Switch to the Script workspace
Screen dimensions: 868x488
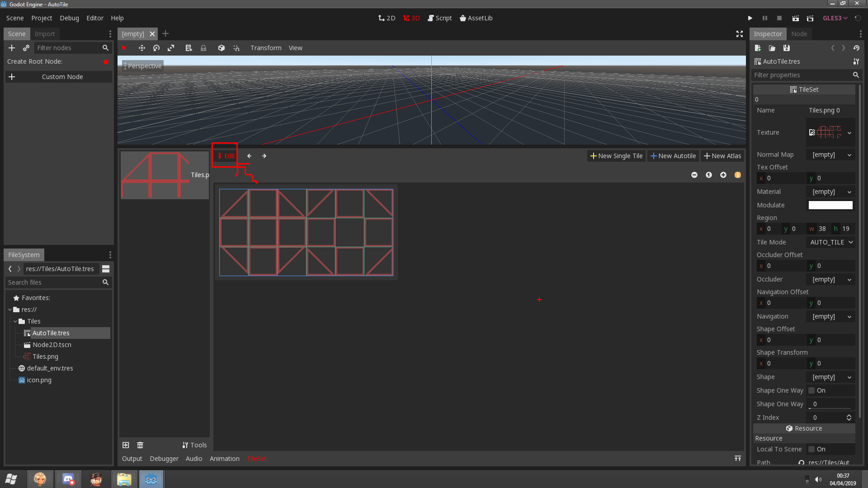[x=440, y=18]
